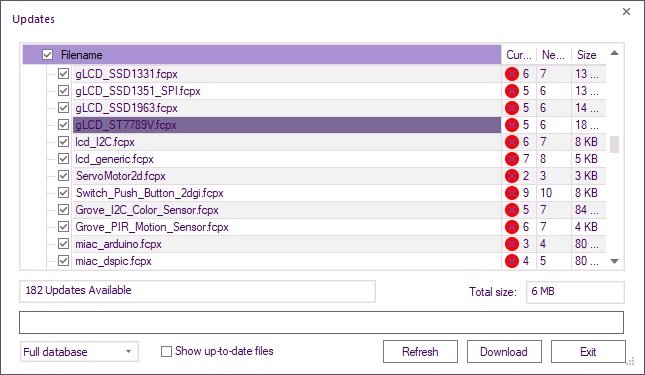Select the lcd_I2C.fcpx file name

coord(105,142)
